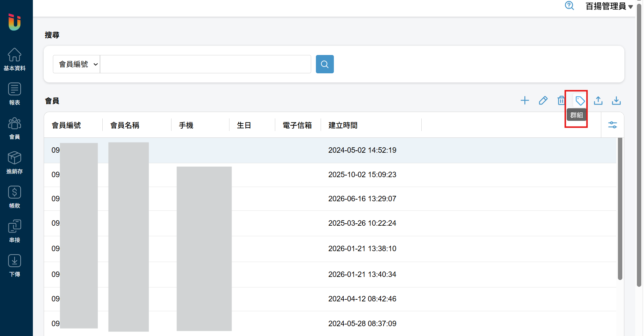Open the 進銷存 sidebar item

coord(15,163)
